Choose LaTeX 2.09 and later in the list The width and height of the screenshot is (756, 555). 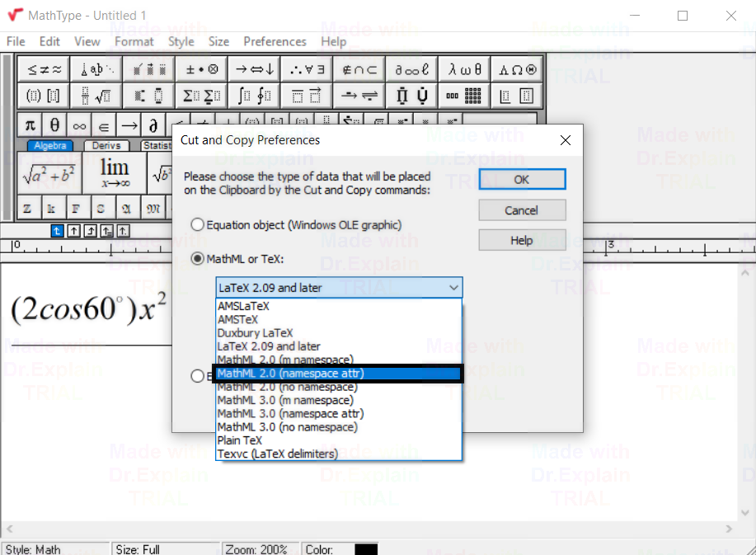(x=339, y=346)
